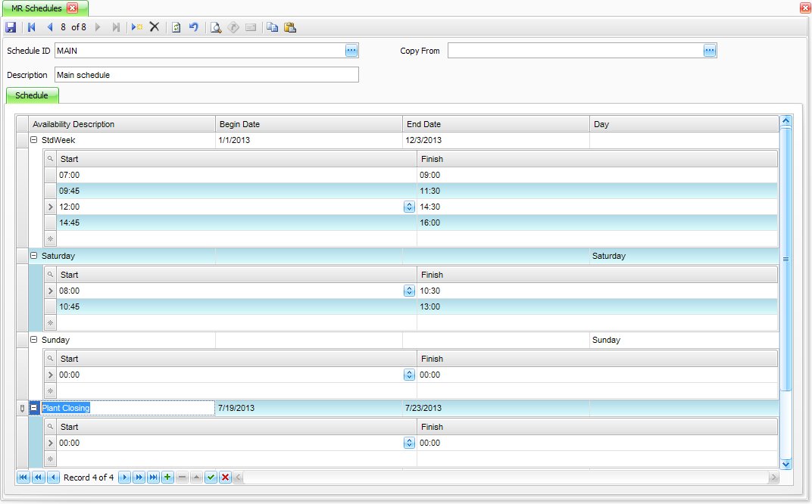
Task: Click the undo arrow icon
Action: (194, 27)
